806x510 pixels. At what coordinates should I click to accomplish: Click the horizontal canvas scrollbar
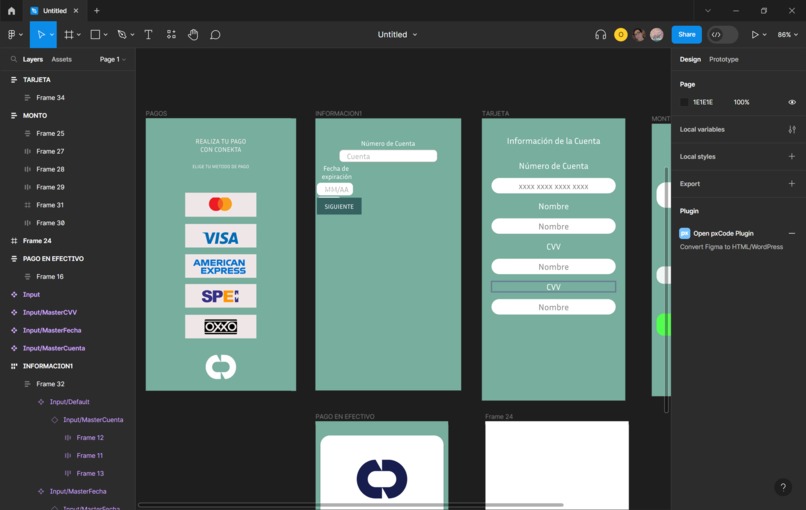[x=351, y=505]
